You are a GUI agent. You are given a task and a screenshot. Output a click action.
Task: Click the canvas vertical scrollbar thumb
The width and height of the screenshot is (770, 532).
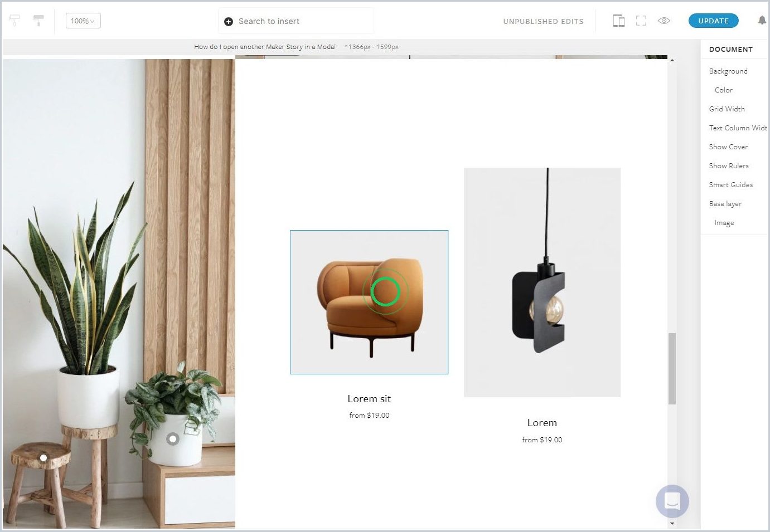pyautogui.click(x=672, y=369)
